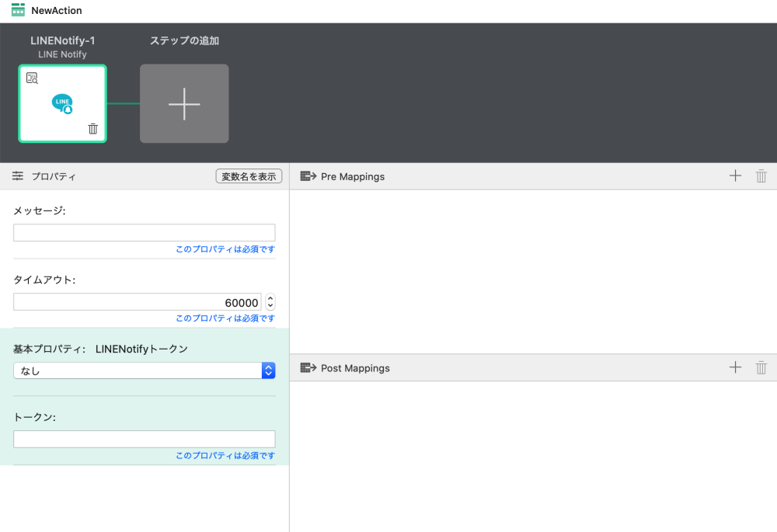Click the NewAction icon in the title bar

tap(18, 10)
